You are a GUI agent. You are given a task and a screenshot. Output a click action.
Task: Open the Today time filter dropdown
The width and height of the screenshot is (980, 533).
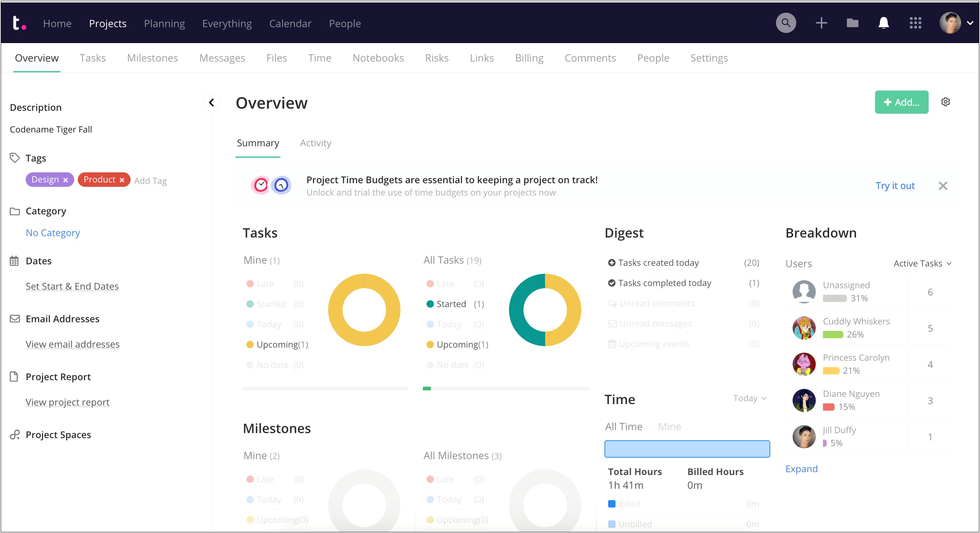pyautogui.click(x=750, y=398)
